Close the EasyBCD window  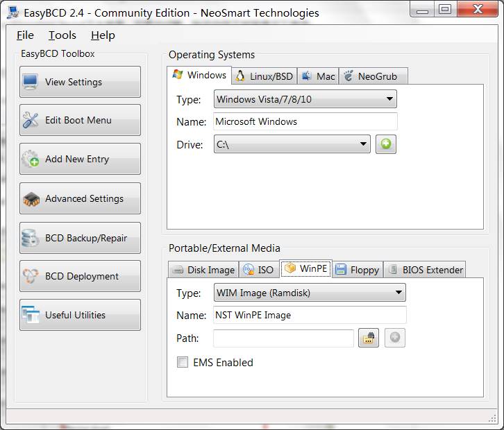point(478,9)
